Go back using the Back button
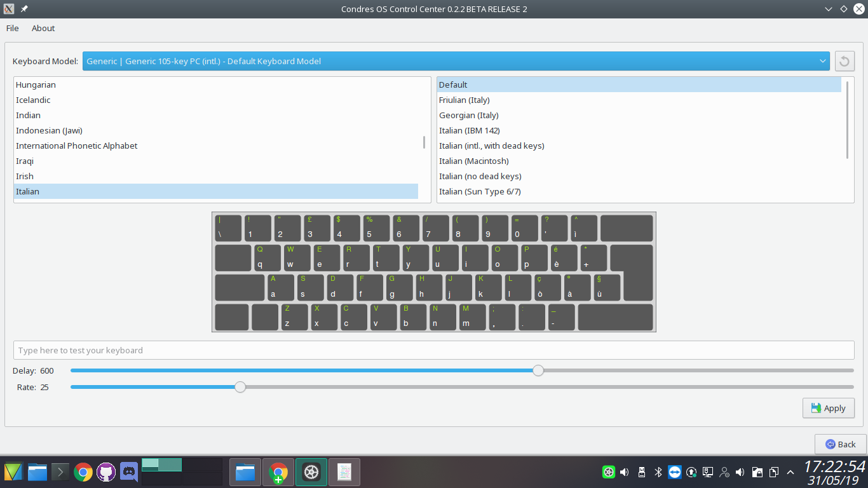Screen dimensions: 868x488 [x=840, y=444]
